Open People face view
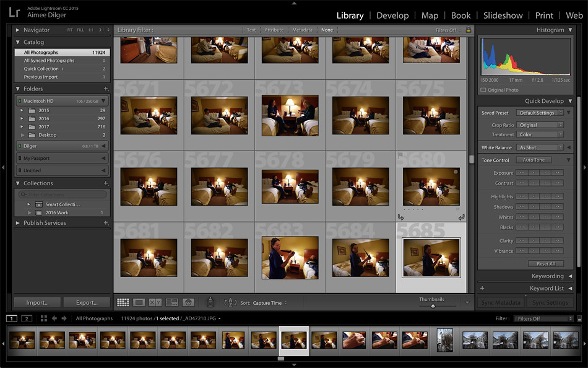Viewport: 588px width, 368px height. click(x=188, y=302)
